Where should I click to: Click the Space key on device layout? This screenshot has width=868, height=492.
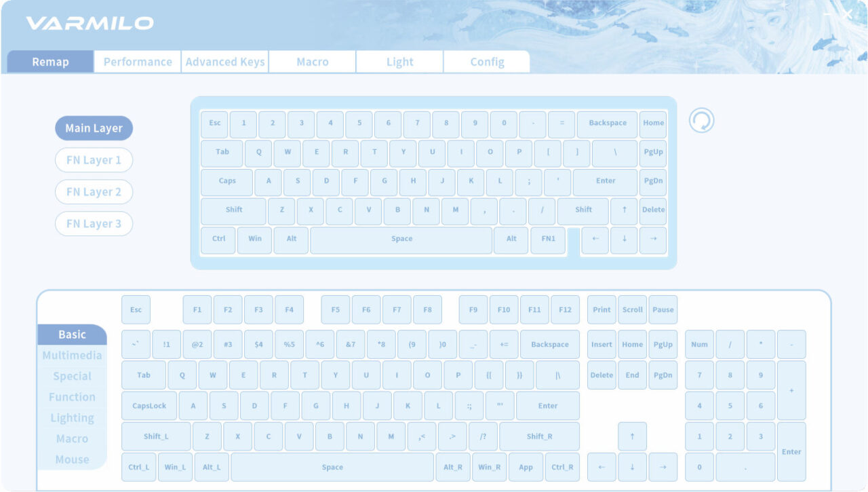[401, 240]
